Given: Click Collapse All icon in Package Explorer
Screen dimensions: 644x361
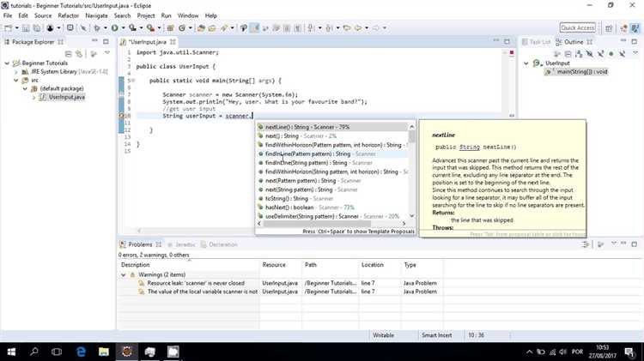Looking at the screenshot, I should click(68, 54).
